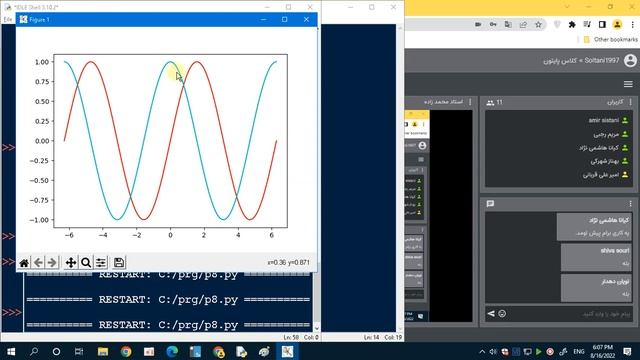The image size is (640, 360).
Task: Bookmark this tab with the star icon
Action: point(538,24)
